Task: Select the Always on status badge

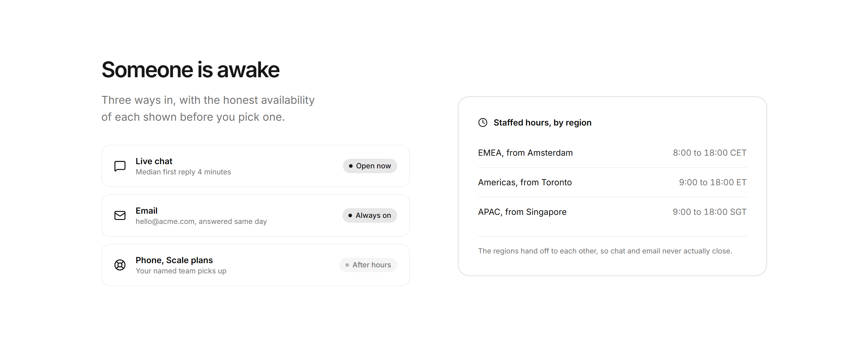Action: click(370, 215)
